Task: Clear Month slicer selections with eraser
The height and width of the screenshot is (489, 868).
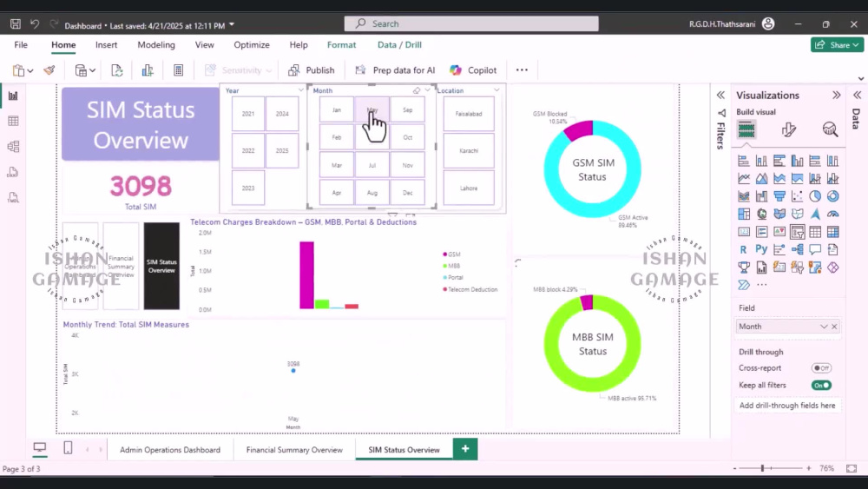Action: 417,90
